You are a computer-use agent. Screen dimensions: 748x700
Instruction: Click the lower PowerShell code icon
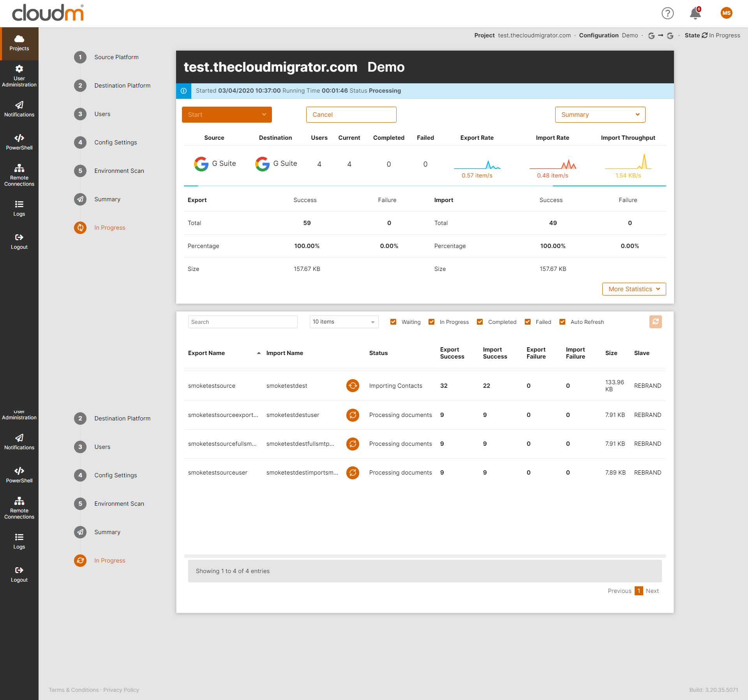pos(19,471)
